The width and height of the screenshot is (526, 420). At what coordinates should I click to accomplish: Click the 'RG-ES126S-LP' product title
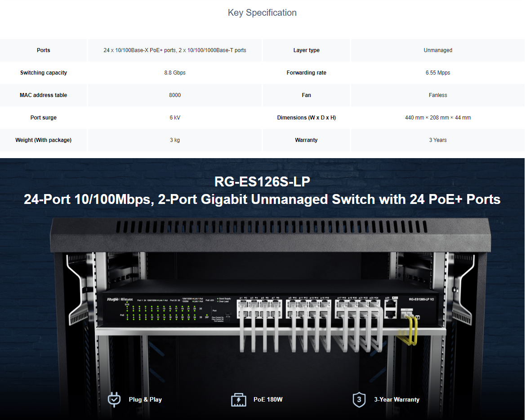(263, 182)
